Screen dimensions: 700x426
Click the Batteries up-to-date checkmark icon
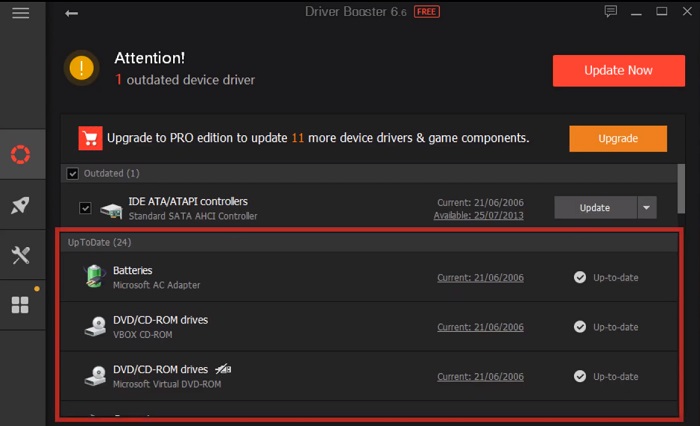pos(580,277)
